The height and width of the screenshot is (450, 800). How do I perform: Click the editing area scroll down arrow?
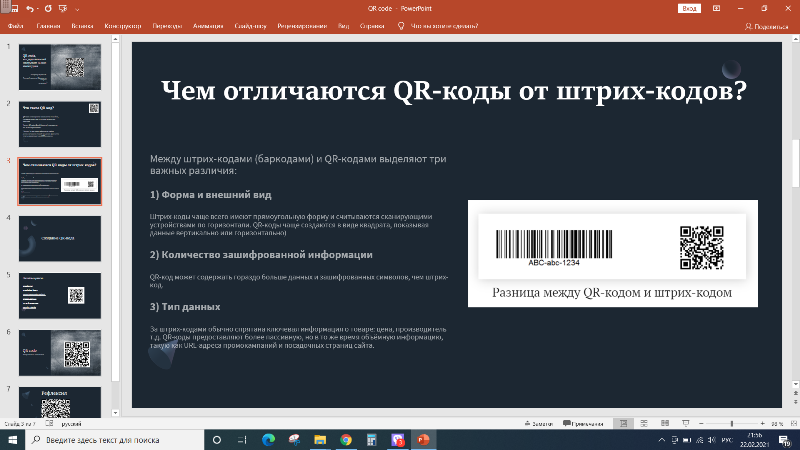click(x=795, y=384)
